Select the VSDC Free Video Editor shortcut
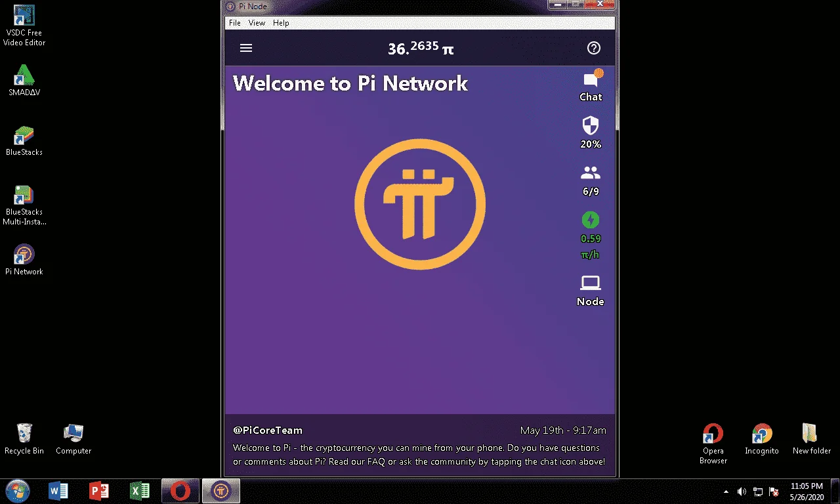The height and width of the screenshot is (504, 840). [24, 26]
